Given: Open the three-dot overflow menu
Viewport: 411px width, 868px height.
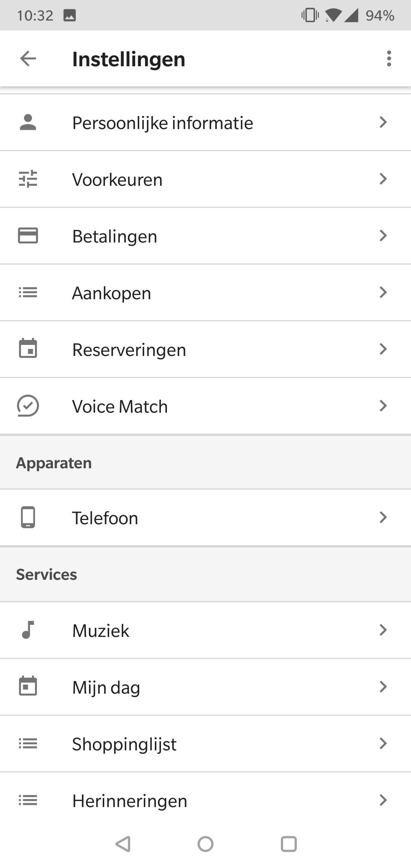Looking at the screenshot, I should point(389,59).
